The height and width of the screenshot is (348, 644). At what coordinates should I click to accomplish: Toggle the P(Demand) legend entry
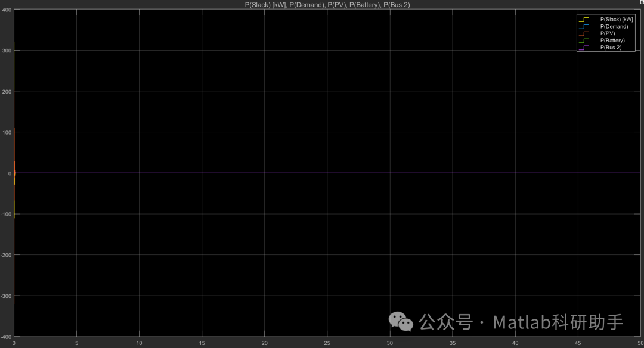(614, 26)
